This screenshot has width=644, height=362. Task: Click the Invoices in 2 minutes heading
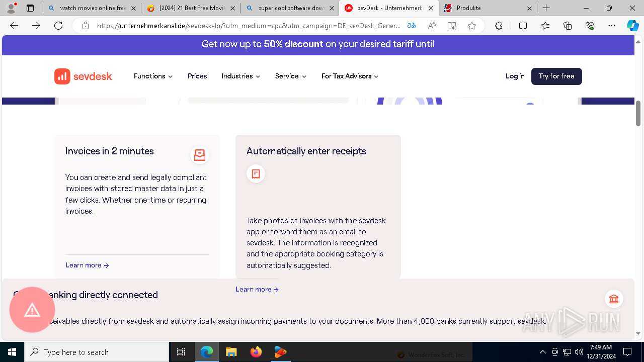[x=110, y=151]
